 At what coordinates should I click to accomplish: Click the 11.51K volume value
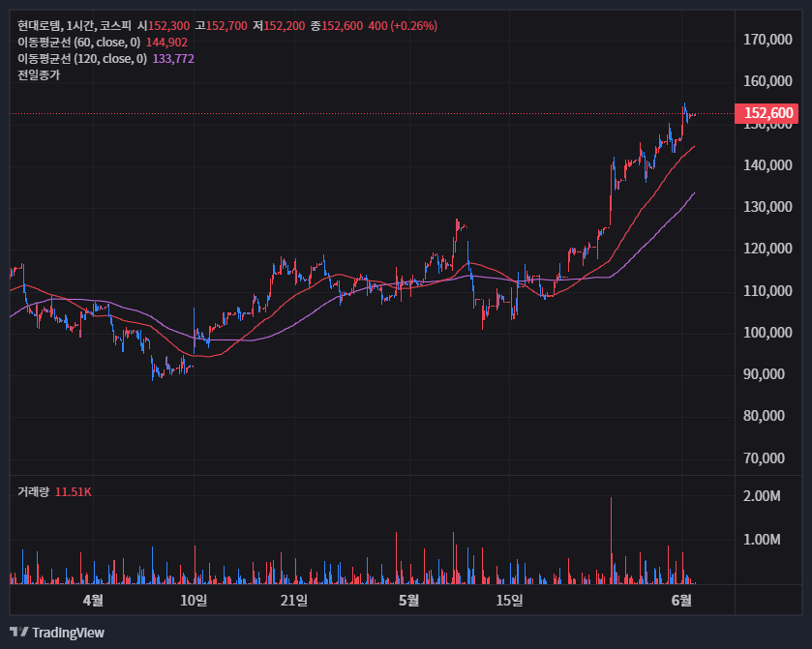point(73,491)
